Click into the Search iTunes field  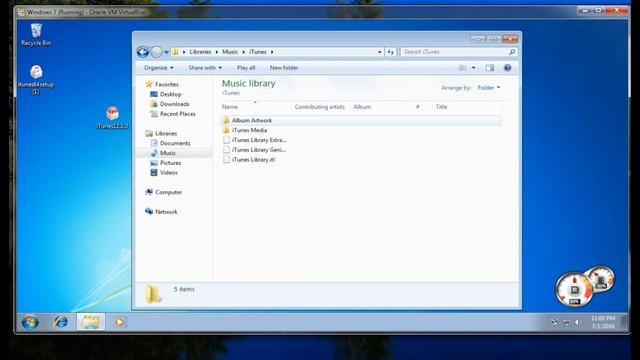(x=455, y=52)
